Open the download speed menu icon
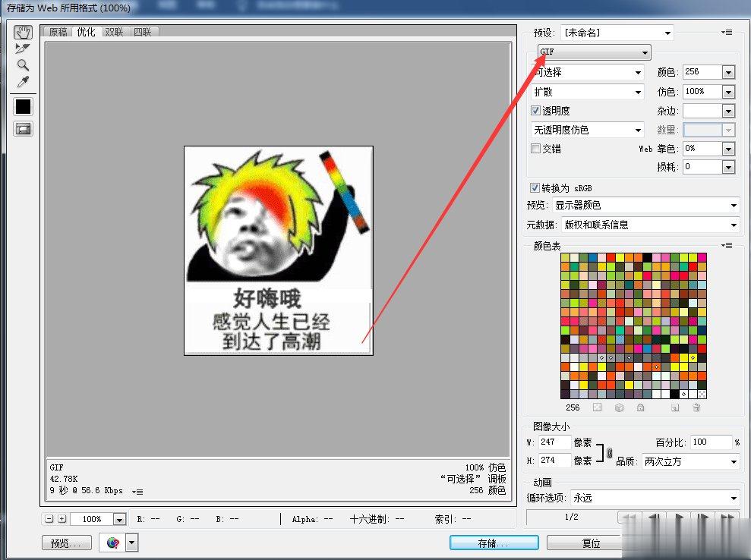 click(x=137, y=492)
